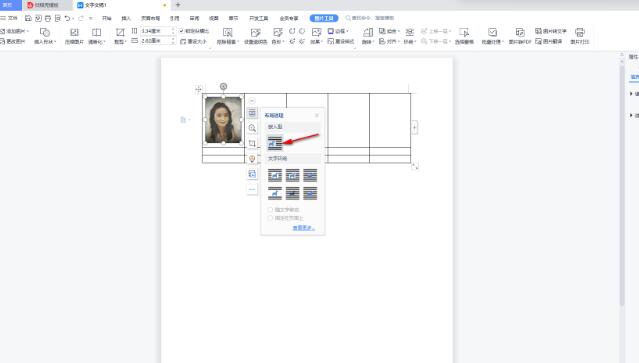Expand the quick access toolbar customize arrow

coord(90,18)
